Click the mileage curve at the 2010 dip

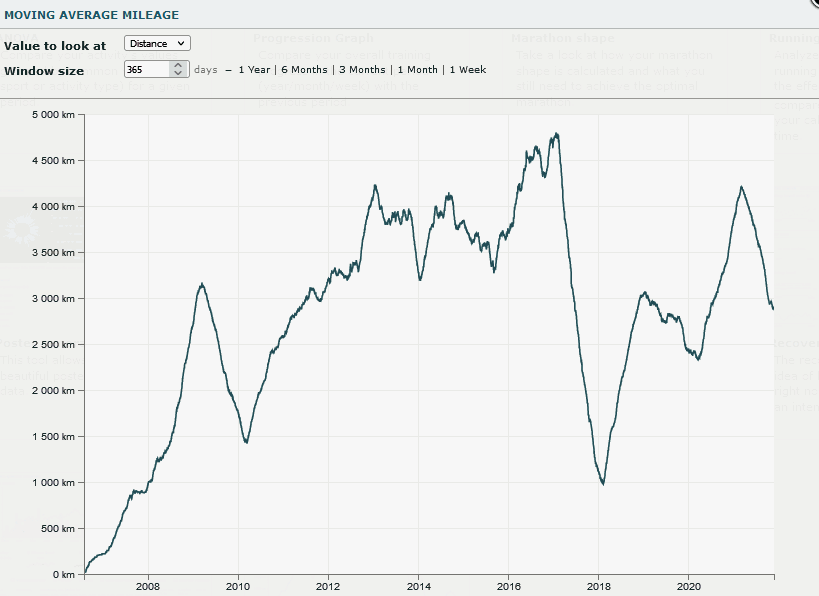click(x=247, y=440)
